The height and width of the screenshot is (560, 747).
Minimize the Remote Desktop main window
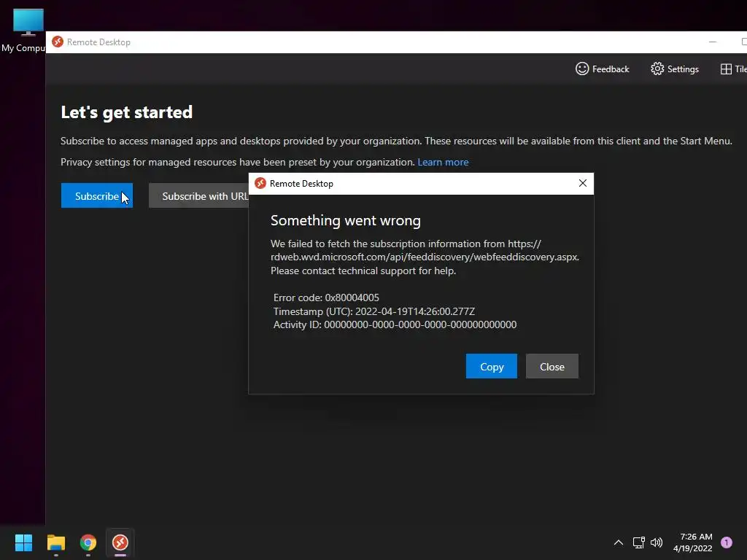(712, 42)
